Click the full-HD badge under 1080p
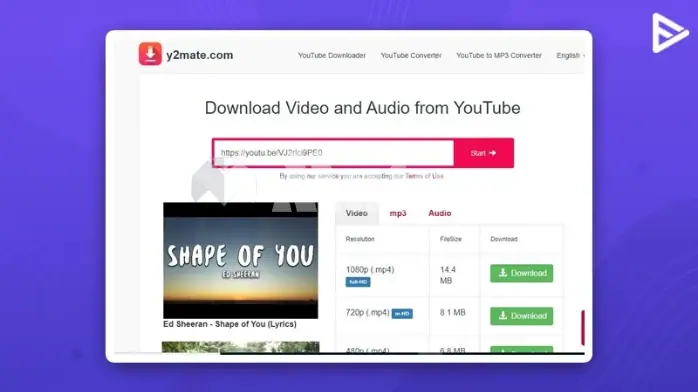This screenshot has height=392, width=698. coord(358,282)
